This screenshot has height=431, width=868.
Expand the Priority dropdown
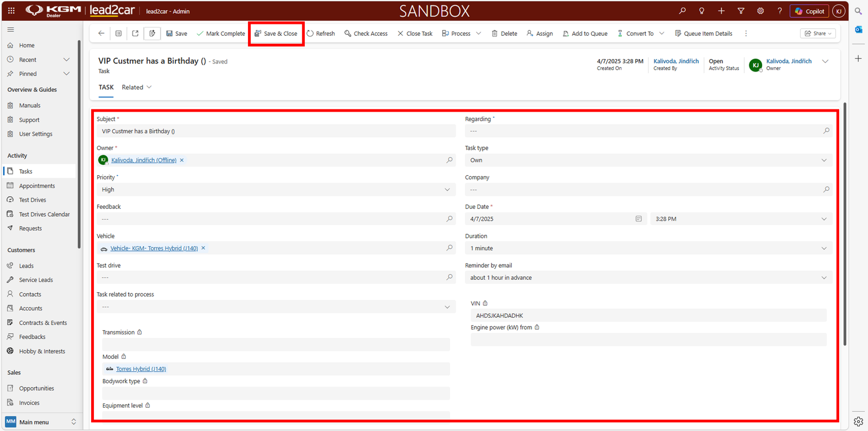447,190
